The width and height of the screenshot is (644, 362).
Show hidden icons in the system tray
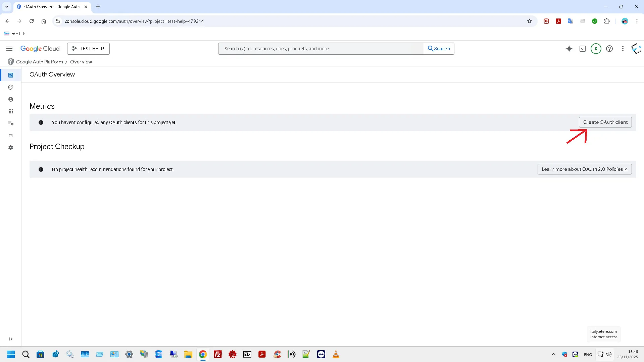point(553,354)
